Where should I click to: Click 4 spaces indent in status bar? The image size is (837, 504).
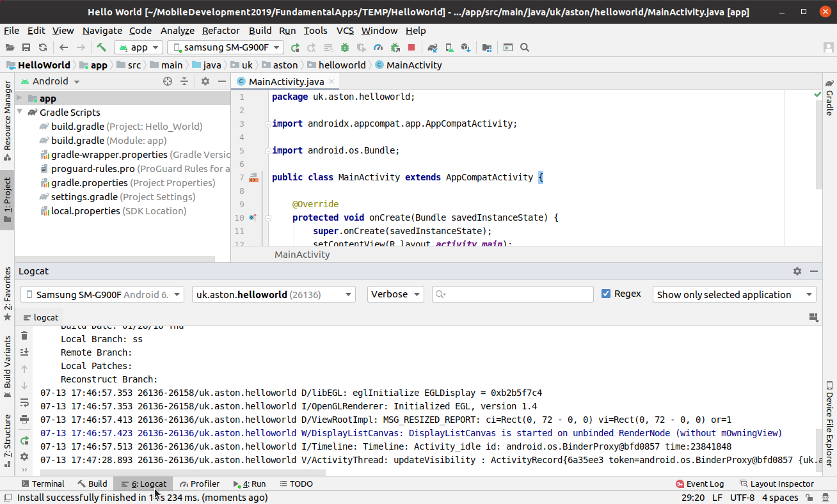pyautogui.click(x=781, y=498)
